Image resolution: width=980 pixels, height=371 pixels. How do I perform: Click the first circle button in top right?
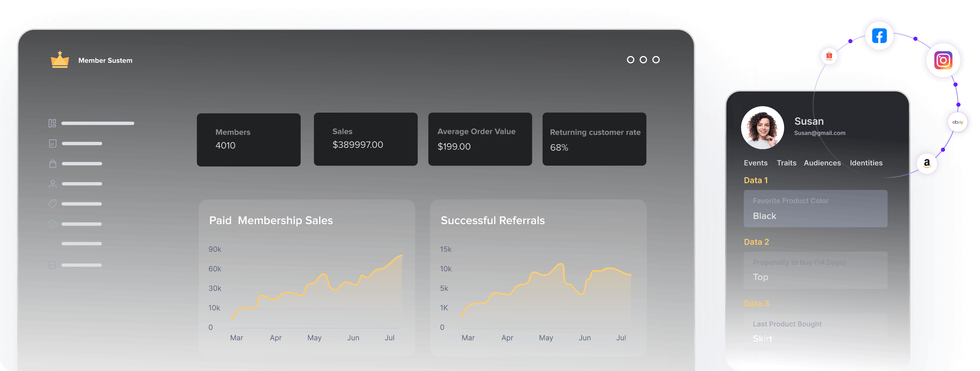(631, 59)
